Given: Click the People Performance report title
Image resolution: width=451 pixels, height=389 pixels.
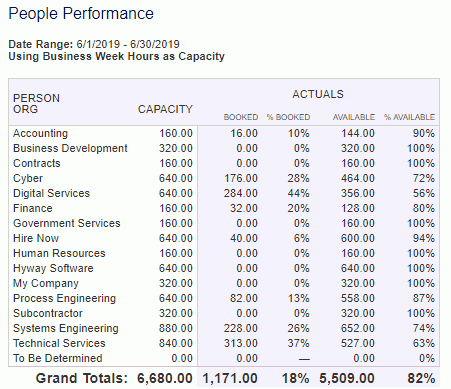Looking at the screenshot, I should tap(81, 14).
